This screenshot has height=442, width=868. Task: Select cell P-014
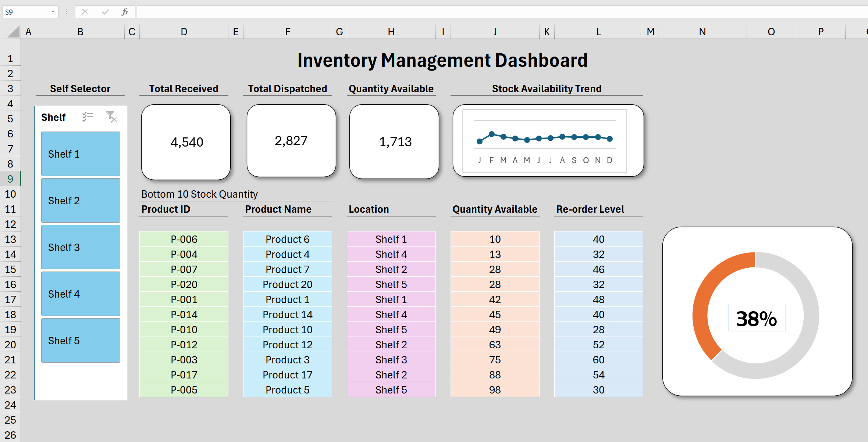[x=184, y=315]
